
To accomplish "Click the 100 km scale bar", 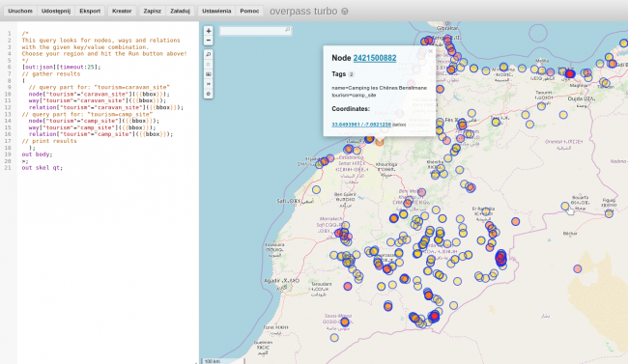I will [x=222, y=361].
